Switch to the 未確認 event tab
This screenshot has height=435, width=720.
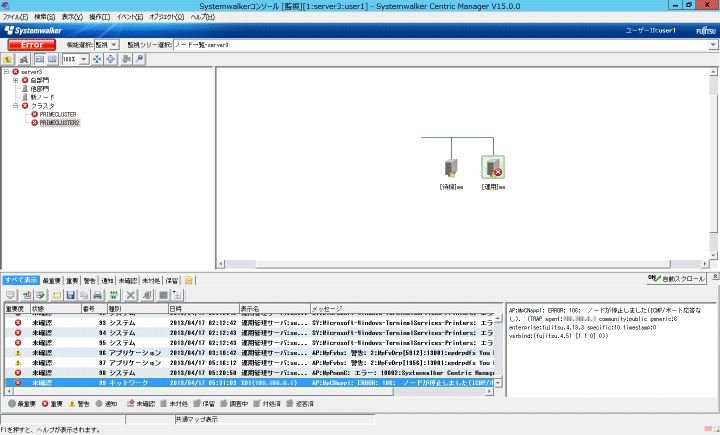[x=127, y=281]
